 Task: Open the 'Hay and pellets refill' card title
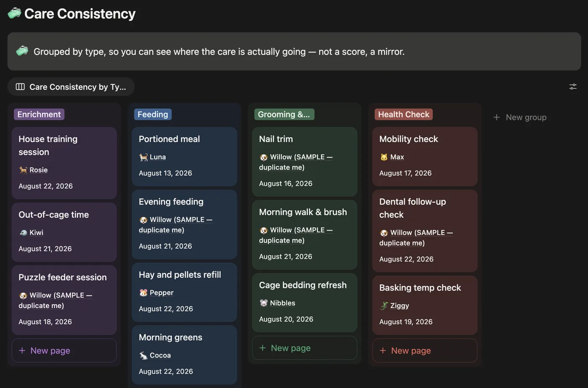(180, 275)
